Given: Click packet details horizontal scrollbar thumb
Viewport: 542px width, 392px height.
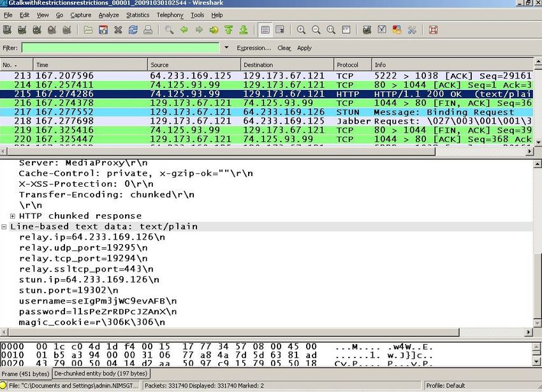Looking at the screenshot, I should click(x=233, y=332).
